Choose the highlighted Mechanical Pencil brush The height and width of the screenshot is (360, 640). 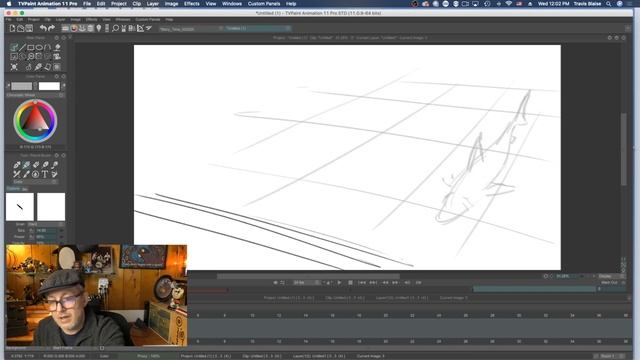click(26, 165)
